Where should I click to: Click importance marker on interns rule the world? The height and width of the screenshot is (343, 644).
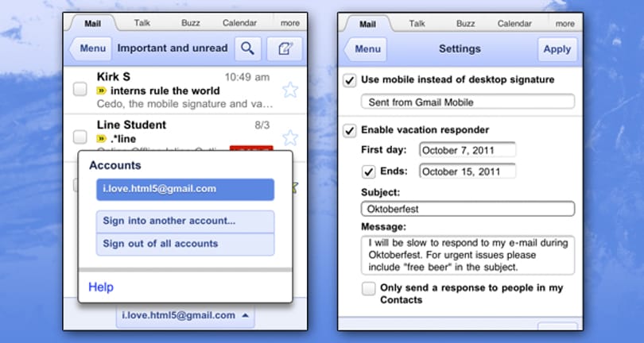102,91
